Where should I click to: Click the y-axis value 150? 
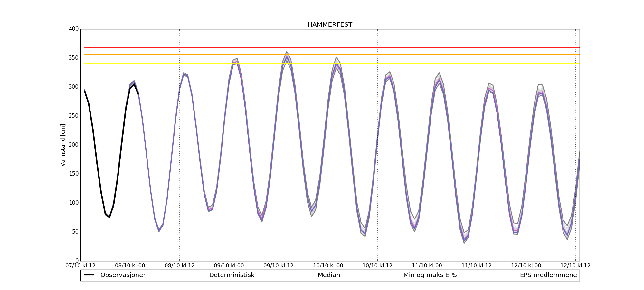point(74,174)
